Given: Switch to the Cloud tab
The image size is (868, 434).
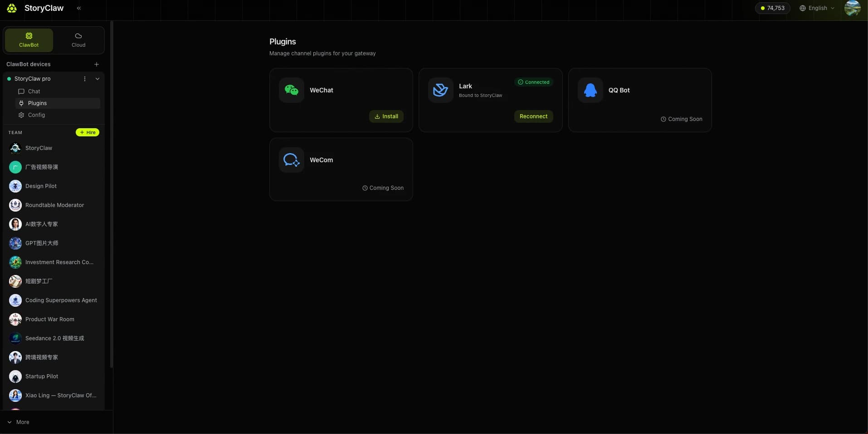Looking at the screenshot, I should pyautogui.click(x=78, y=40).
